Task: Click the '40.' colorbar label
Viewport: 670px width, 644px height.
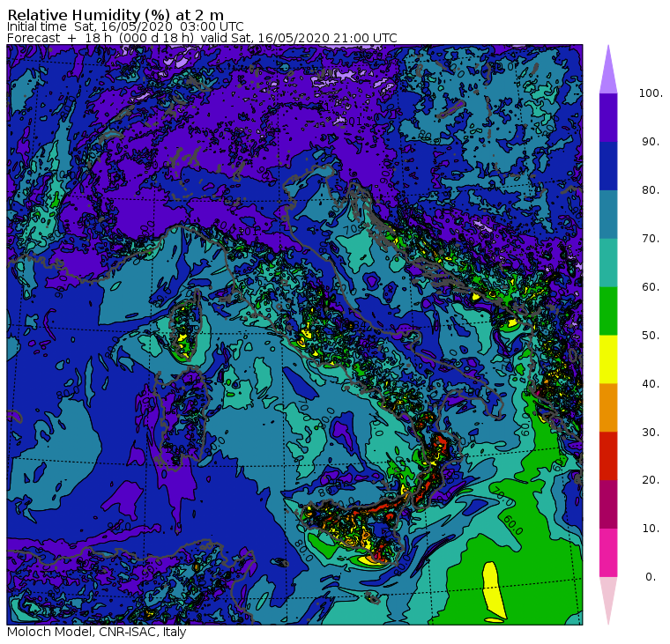Action: (x=651, y=384)
